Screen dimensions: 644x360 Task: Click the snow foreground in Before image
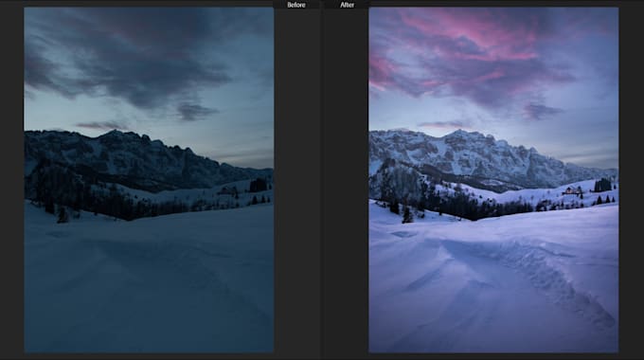point(149,283)
